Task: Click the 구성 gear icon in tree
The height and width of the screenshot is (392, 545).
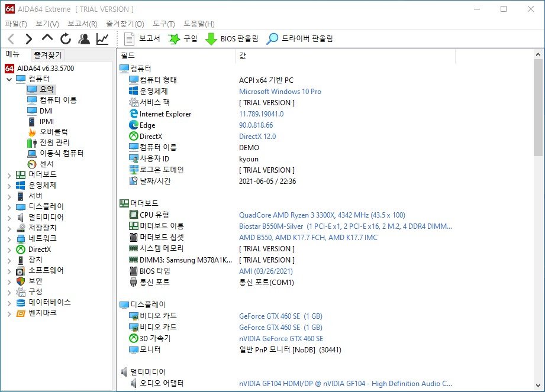Action: tap(21, 291)
